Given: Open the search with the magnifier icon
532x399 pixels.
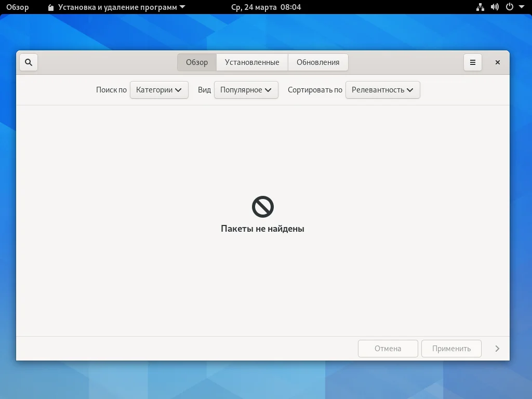Looking at the screenshot, I should pyautogui.click(x=28, y=62).
